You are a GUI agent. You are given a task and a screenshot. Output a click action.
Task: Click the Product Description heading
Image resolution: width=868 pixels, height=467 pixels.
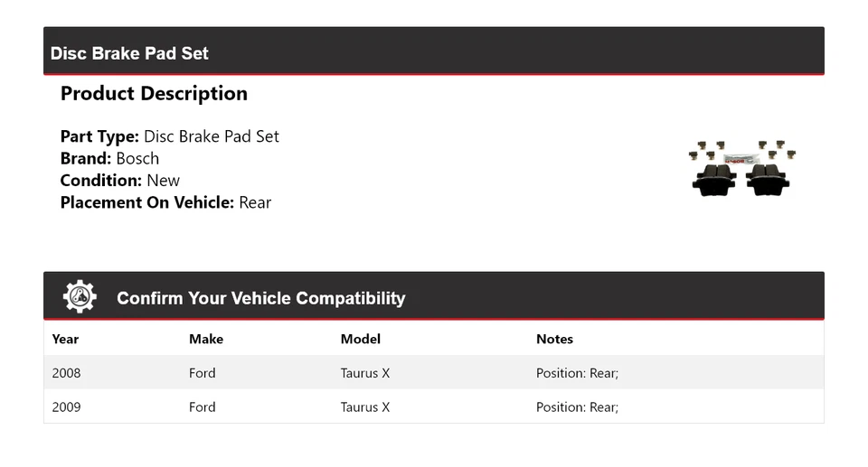(x=154, y=94)
